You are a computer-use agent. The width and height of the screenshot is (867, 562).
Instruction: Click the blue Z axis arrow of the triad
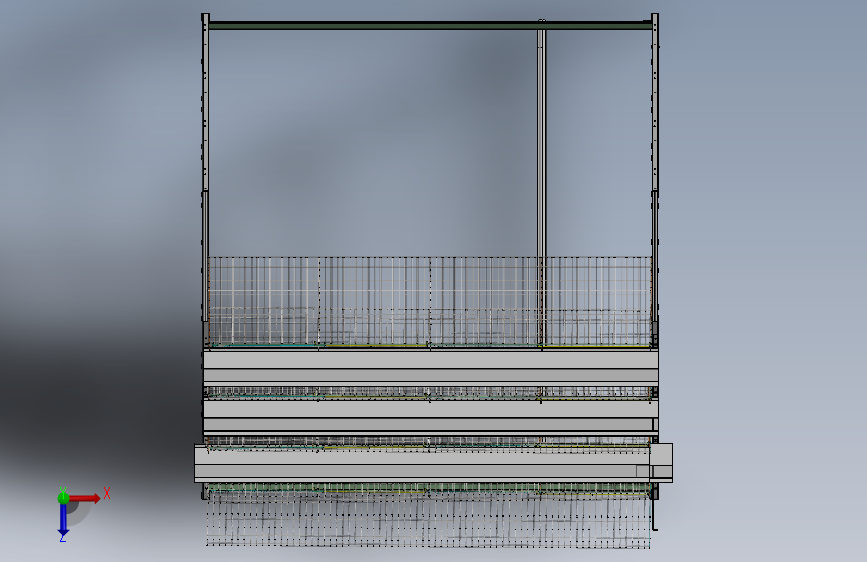(x=63, y=519)
